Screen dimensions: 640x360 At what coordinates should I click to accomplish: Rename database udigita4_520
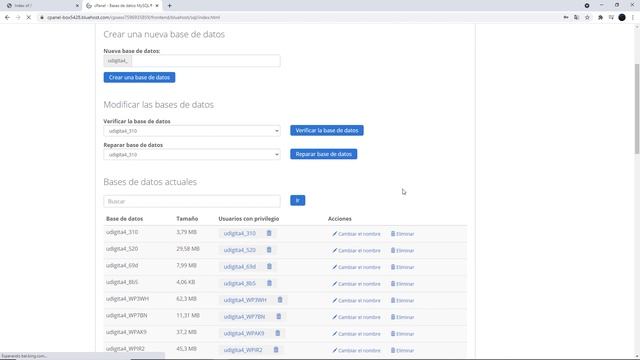356,251
